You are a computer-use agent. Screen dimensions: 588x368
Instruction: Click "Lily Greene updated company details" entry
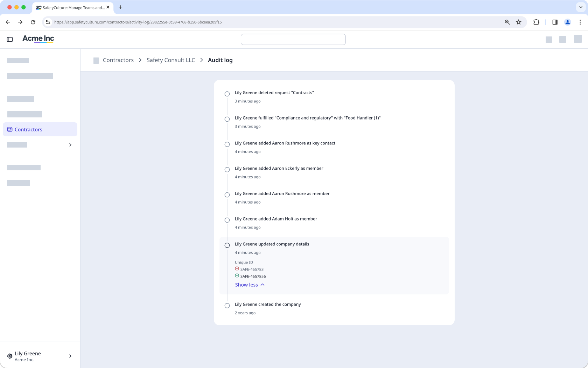coord(272,244)
